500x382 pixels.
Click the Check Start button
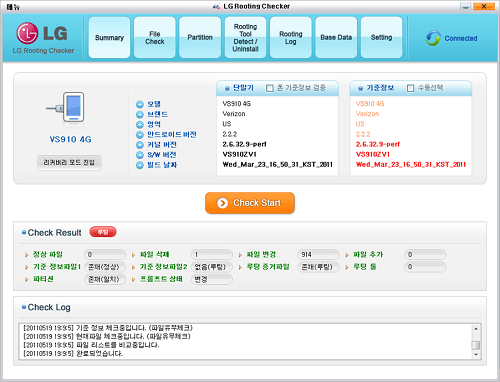pyautogui.click(x=250, y=203)
